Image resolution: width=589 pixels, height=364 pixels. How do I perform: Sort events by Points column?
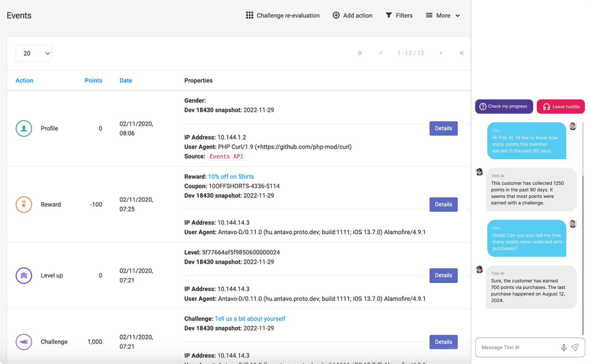click(93, 80)
